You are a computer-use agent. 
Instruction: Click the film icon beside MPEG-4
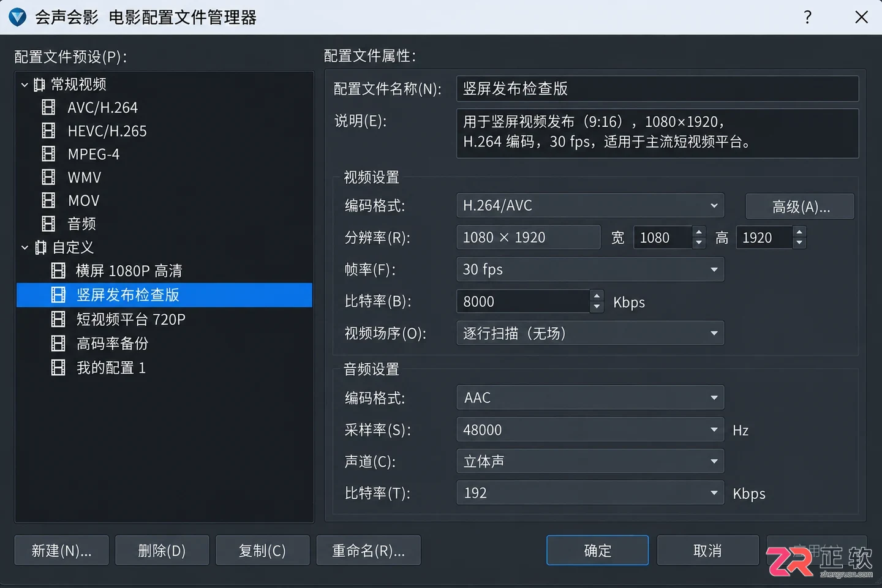[48, 154]
